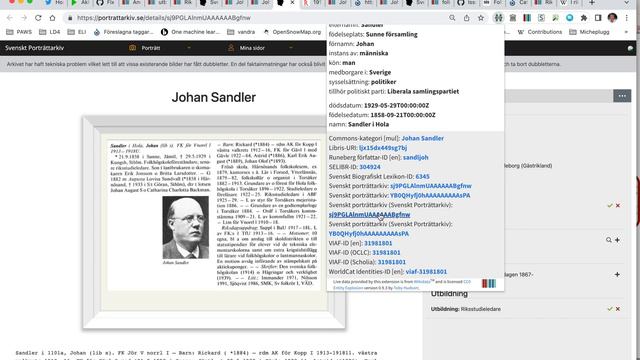Click the camera icon beside Porträtt
Viewport: 640px width, 360px height.
point(132,48)
